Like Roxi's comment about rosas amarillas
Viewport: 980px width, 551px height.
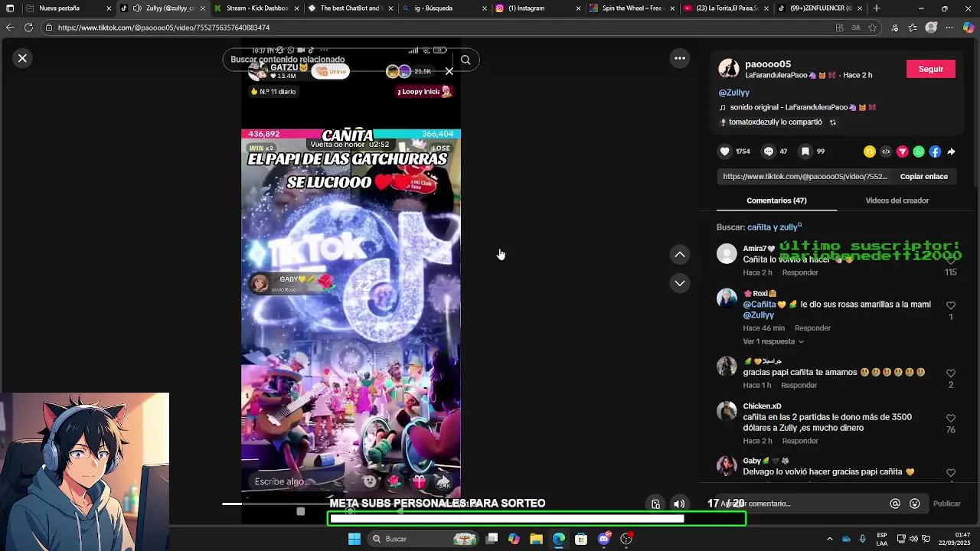pos(951,305)
